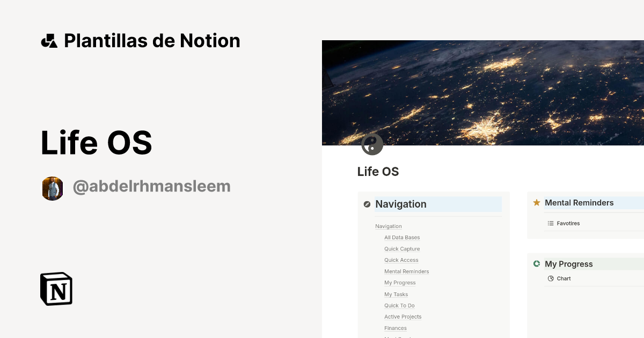Click the green recycle icon beside My Progress
The image size is (644, 338).
tap(536, 263)
